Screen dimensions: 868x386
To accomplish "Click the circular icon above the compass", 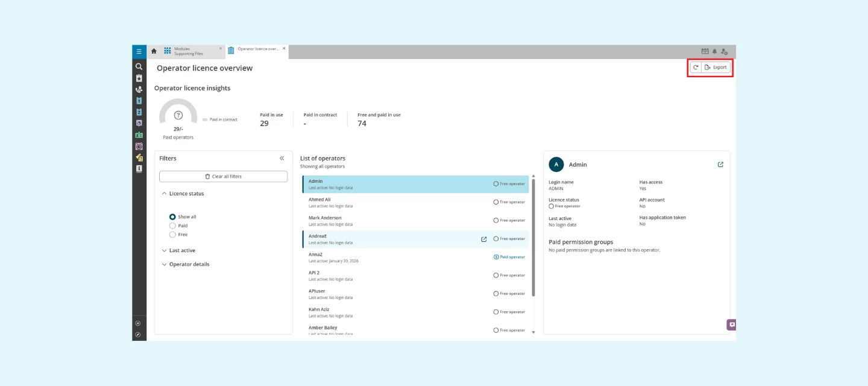I will 138,323.
